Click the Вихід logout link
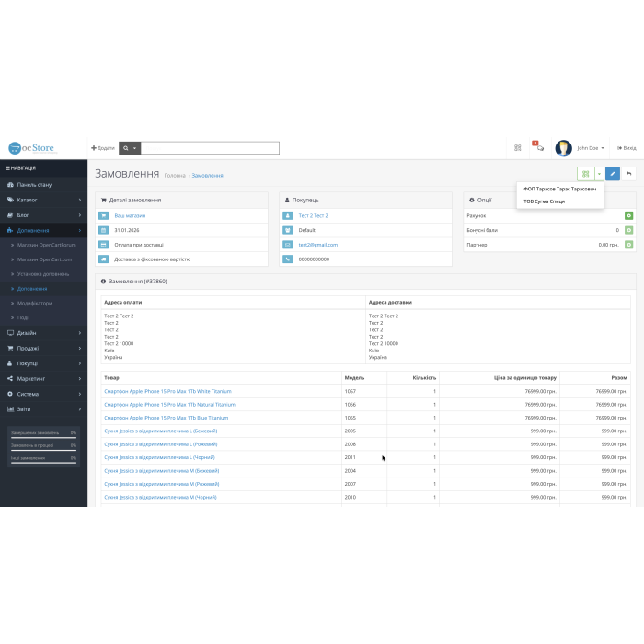This screenshot has height=644, width=644. (627, 148)
